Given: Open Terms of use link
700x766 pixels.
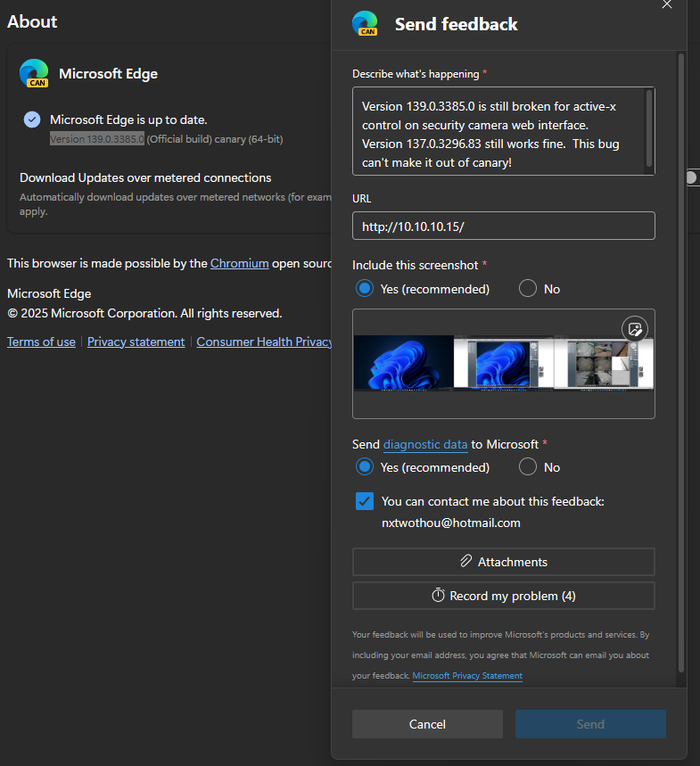Looking at the screenshot, I should click(41, 342).
